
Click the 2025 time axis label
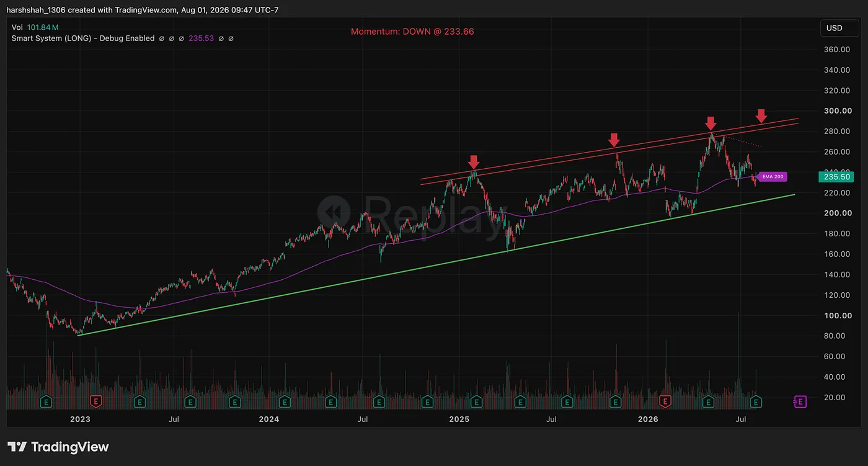click(x=459, y=420)
